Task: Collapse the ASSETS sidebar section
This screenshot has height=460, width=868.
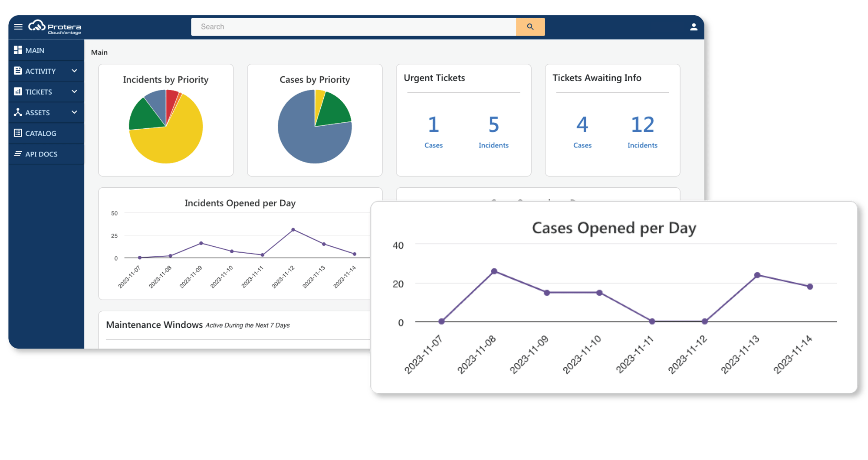Action: (x=75, y=112)
